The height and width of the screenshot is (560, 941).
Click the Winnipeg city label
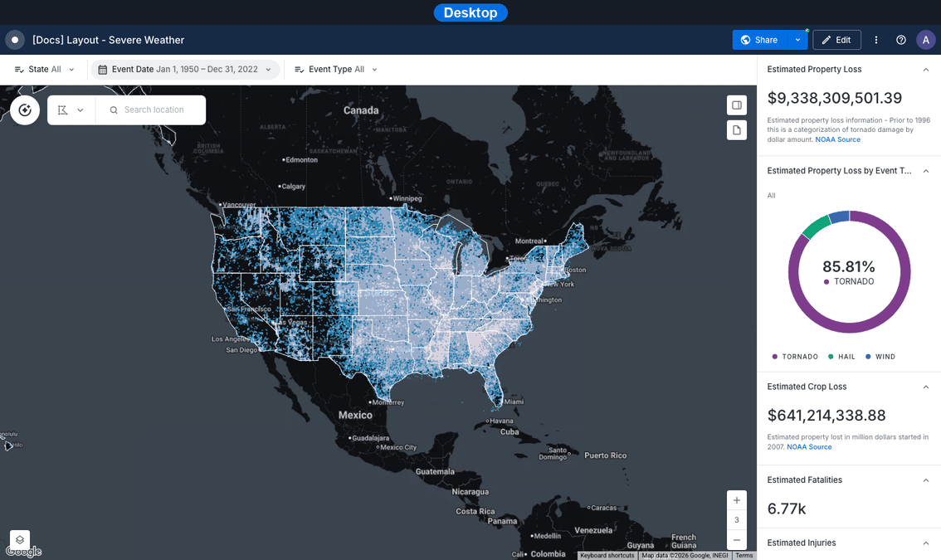pos(407,198)
